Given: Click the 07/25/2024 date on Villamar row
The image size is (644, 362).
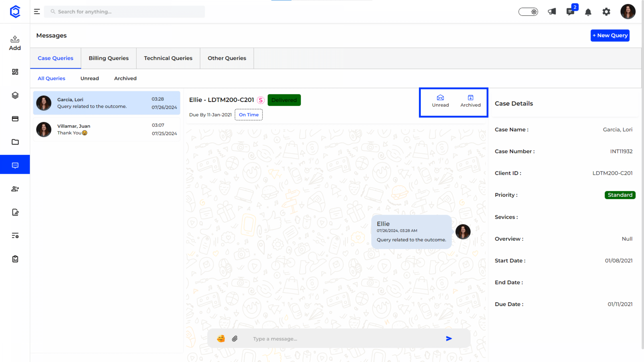Looking at the screenshot, I should pos(164,134).
